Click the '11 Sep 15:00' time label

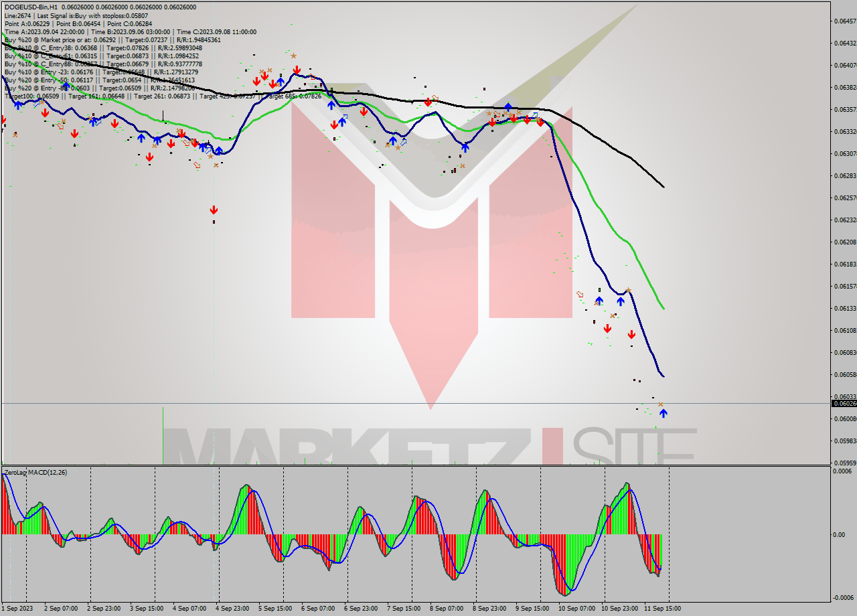pos(662,609)
